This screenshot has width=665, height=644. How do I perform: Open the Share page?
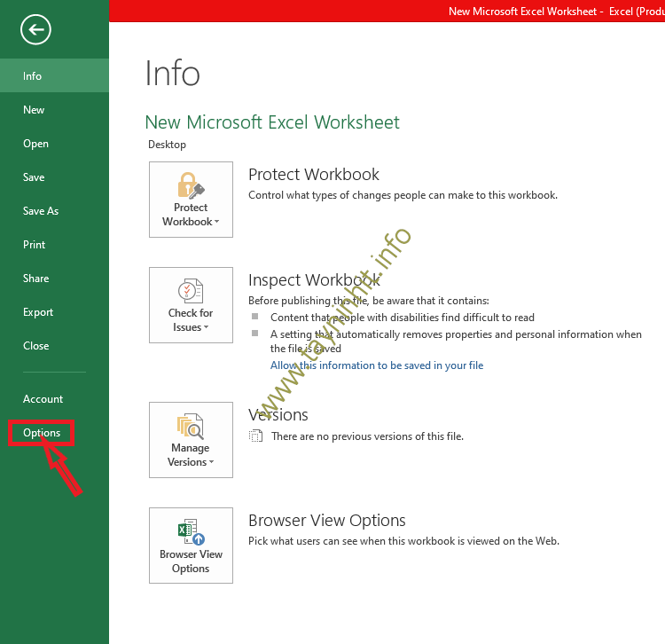[x=36, y=279]
